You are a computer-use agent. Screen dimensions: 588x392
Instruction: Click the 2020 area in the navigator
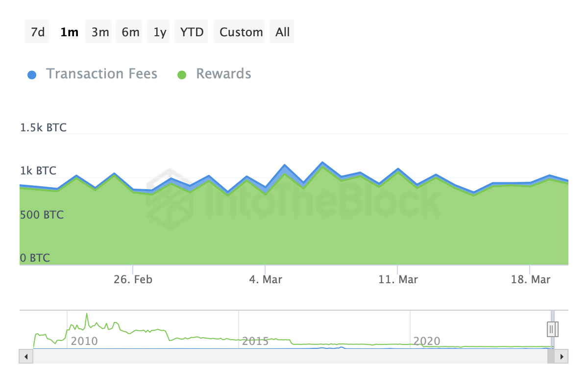(x=427, y=341)
